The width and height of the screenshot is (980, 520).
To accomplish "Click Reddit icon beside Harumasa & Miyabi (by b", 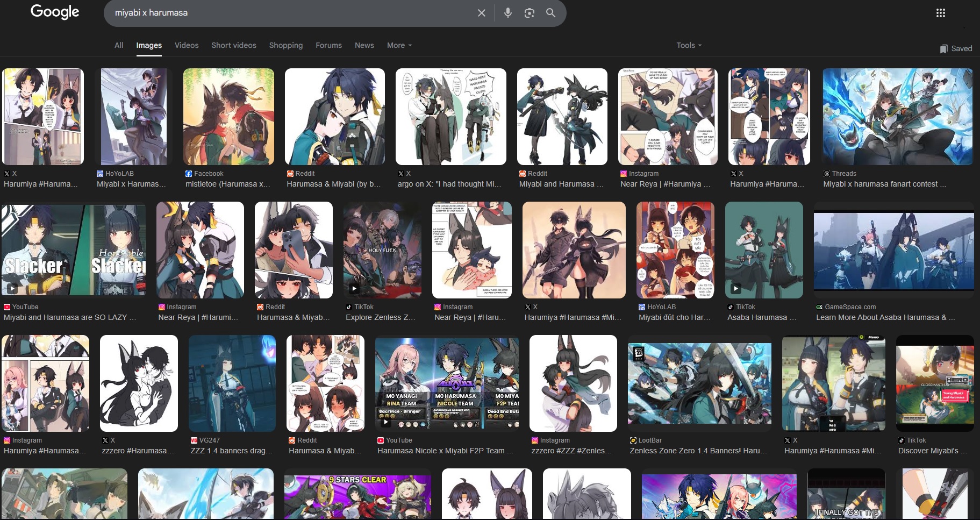I will tap(290, 174).
